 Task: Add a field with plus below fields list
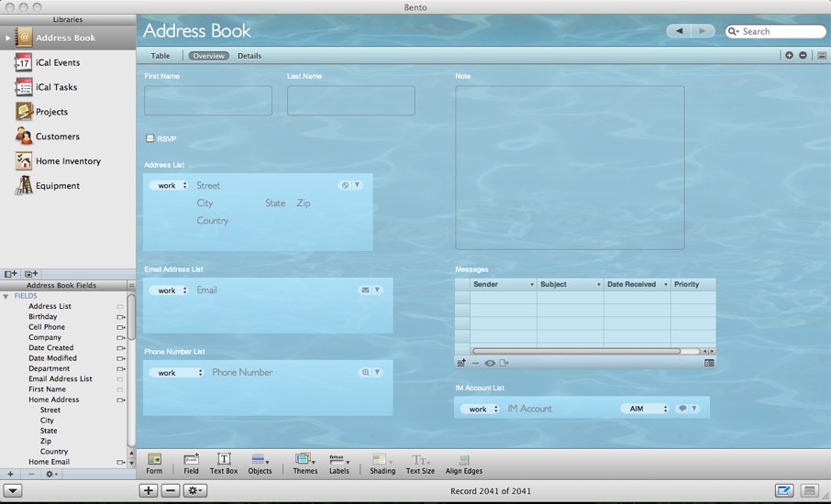pos(10,474)
